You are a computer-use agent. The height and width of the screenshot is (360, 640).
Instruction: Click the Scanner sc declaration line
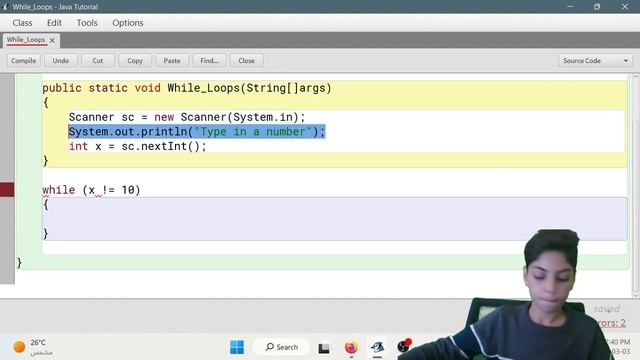click(187, 117)
